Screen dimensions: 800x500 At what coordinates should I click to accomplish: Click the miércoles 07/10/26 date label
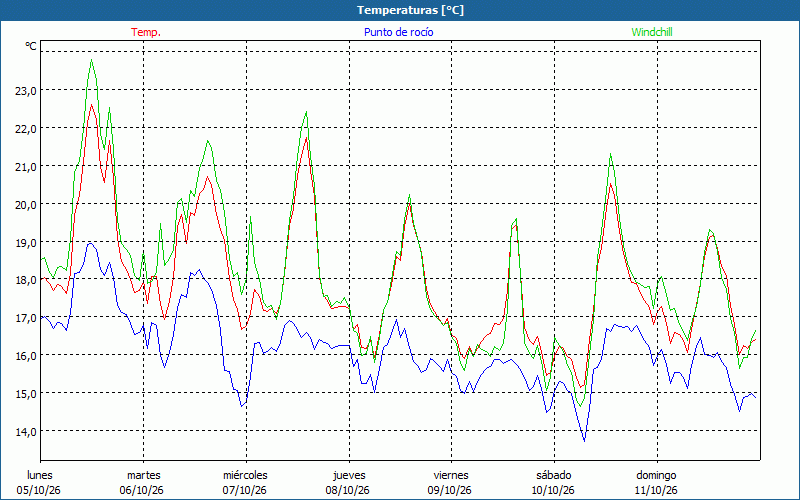click(245, 483)
